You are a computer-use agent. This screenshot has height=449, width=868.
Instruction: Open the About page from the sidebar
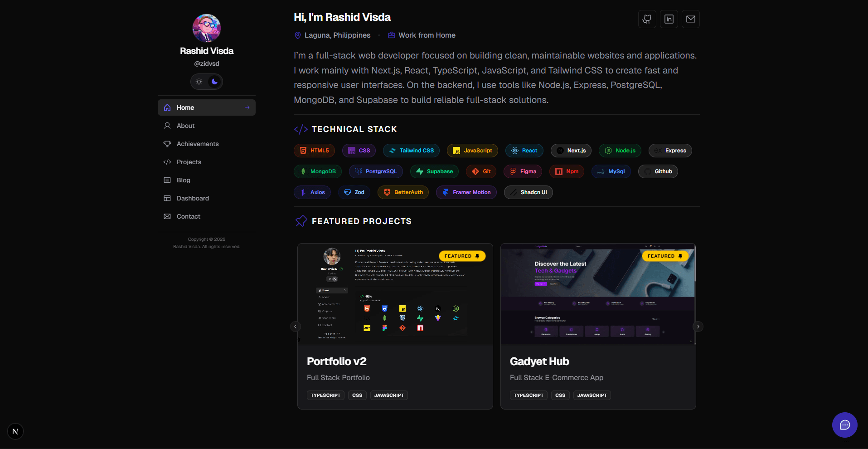click(185, 126)
